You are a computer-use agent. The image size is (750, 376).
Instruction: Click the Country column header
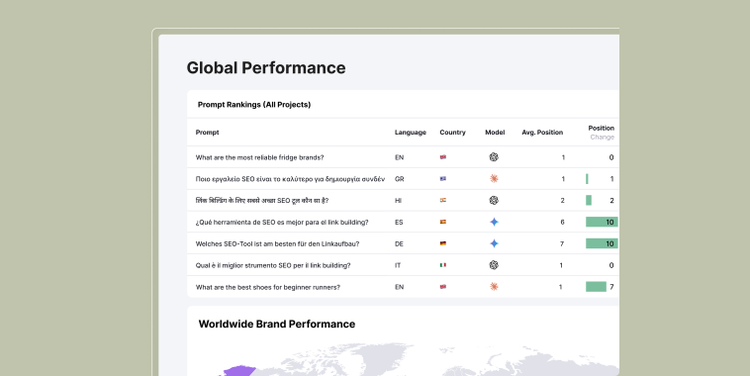click(x=452, y=133)
